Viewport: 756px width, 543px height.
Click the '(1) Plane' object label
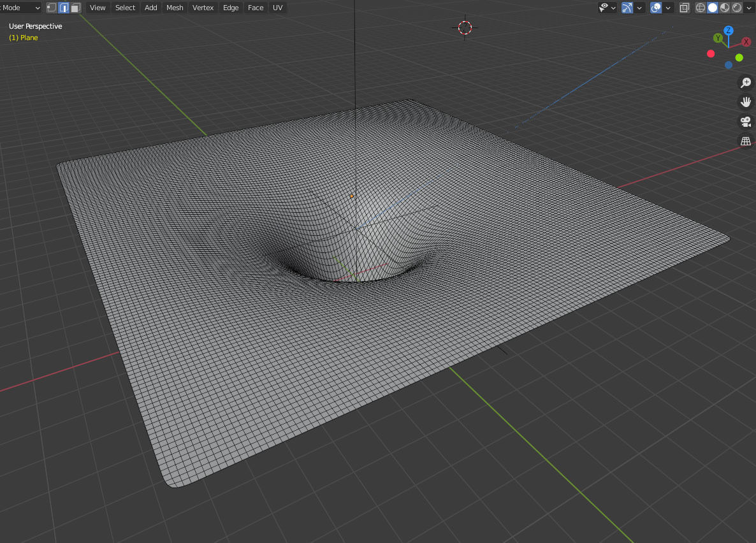tap(23, 38)
